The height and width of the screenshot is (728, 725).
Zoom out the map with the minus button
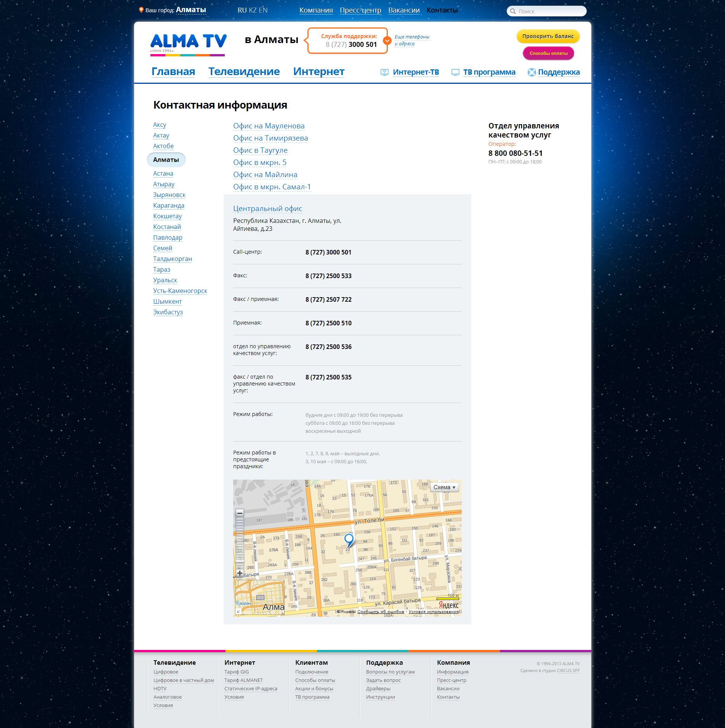pyautogui.click(x=240, y=513)
